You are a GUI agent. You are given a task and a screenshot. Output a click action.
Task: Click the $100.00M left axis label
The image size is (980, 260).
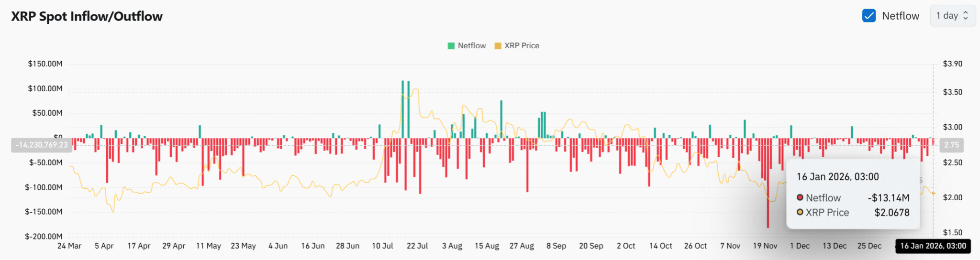coord(45,88)
